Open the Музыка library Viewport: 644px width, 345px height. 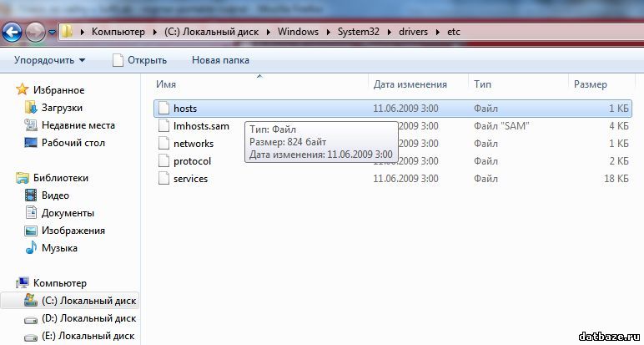coord(59,248)
